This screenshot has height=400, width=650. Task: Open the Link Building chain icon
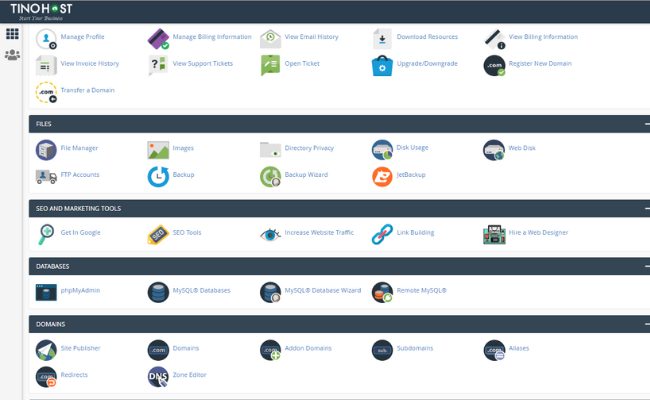pyautogui.click(x=382, y=234)
